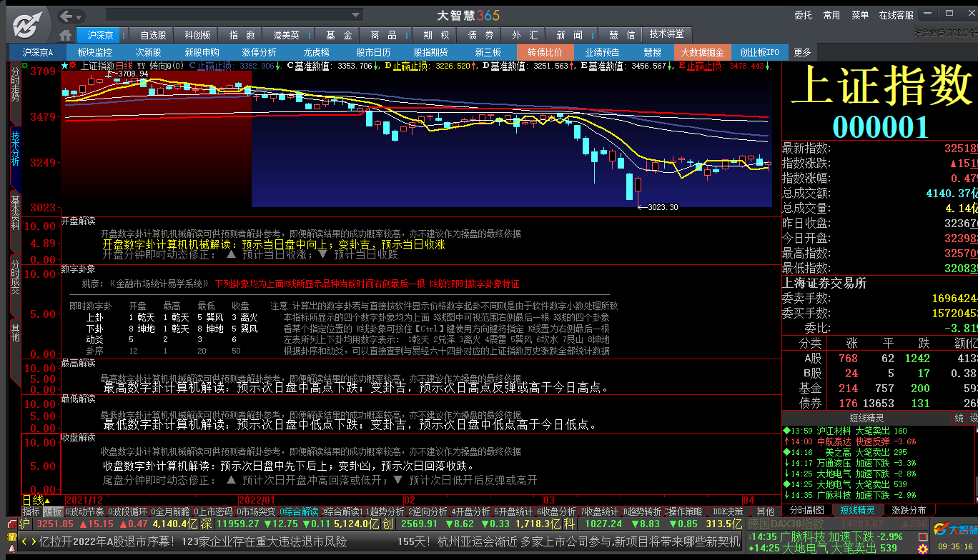This screenshot has height=560, width=978.
Task: Expand 更多 to show more sub-tabs
Action: click(802, 52)
